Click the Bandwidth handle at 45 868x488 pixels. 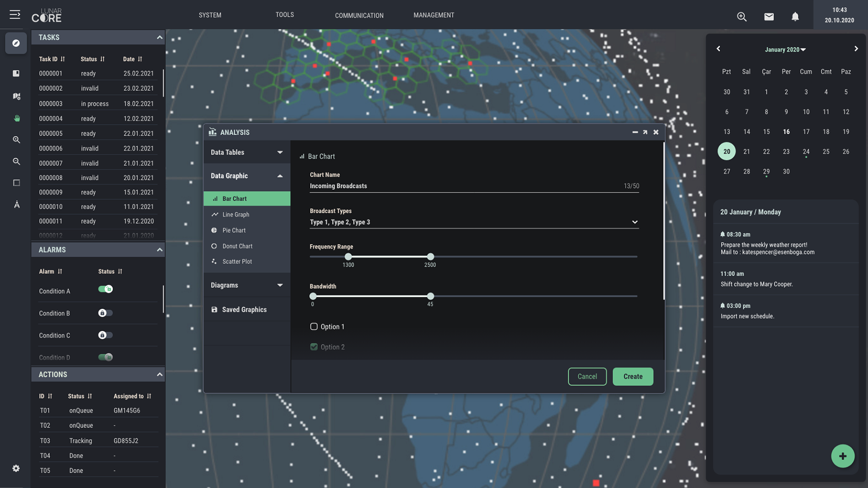pos(430,296)
